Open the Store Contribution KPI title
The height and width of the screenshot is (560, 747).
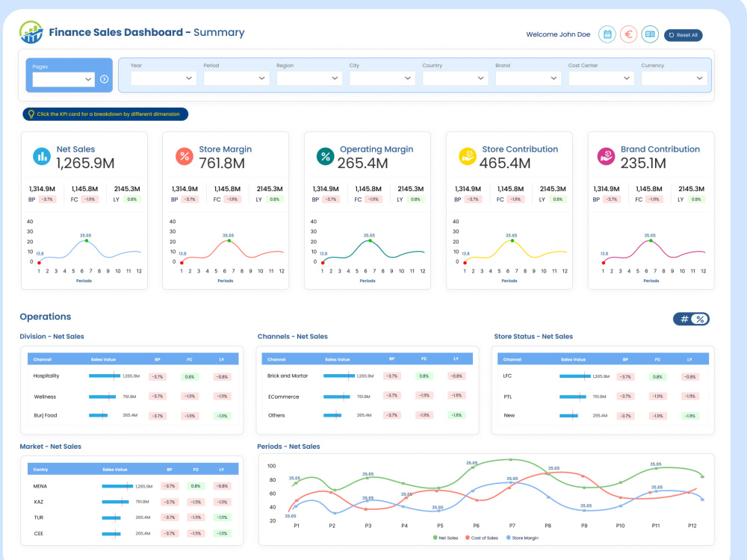520,149
